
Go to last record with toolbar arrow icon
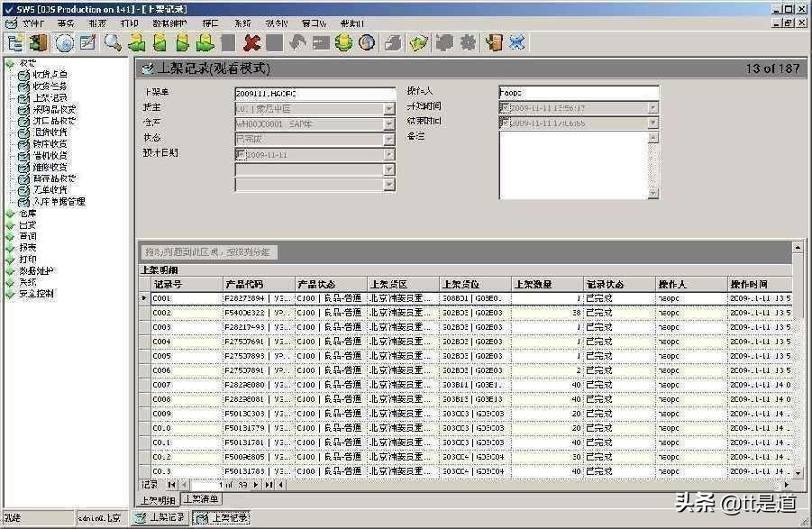click(205, 43)
